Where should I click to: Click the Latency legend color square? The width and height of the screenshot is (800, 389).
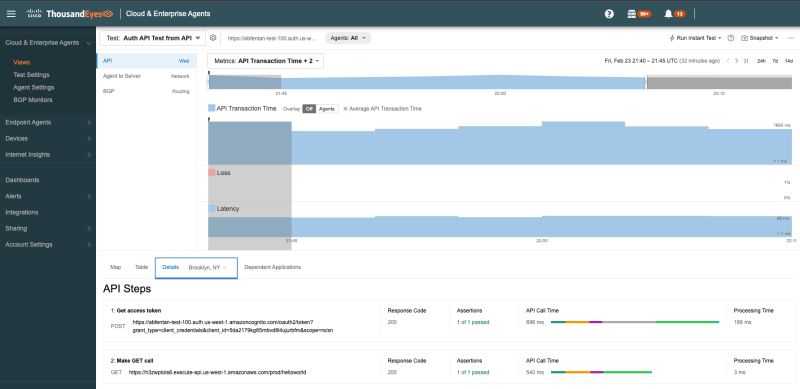[212, 208]
